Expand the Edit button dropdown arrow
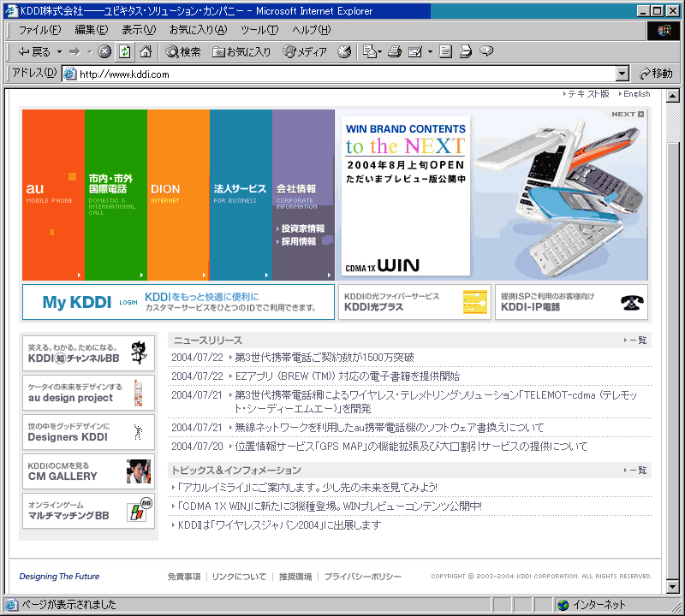 coord(430,52)
